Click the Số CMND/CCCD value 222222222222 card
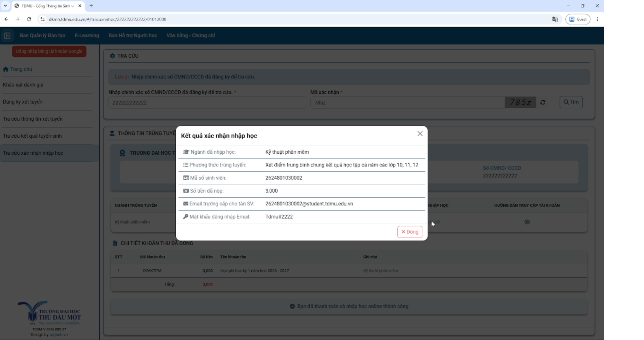Viewport: 644px width, 340px height. 500,176
